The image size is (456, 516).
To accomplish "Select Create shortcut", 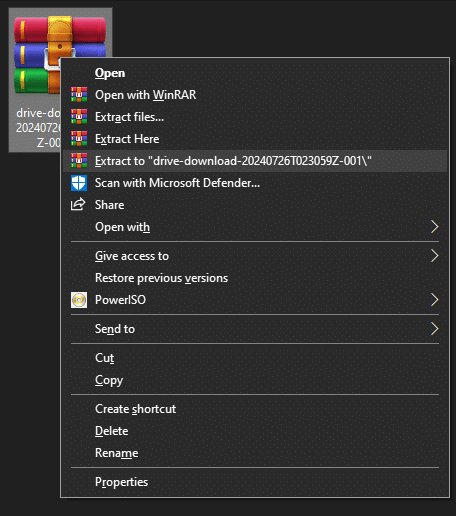I will pyautogui.click(x=255, y=409).
